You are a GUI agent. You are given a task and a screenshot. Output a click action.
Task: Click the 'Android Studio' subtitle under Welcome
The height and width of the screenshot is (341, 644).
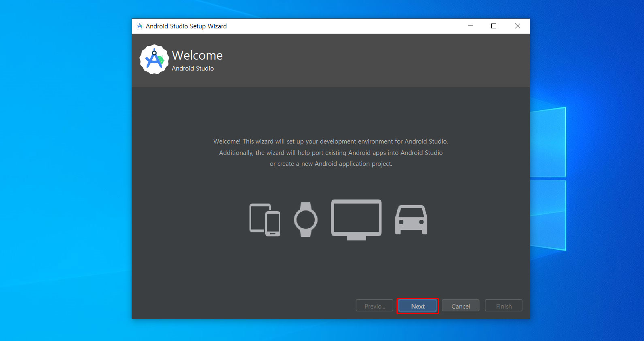[193, 69]
